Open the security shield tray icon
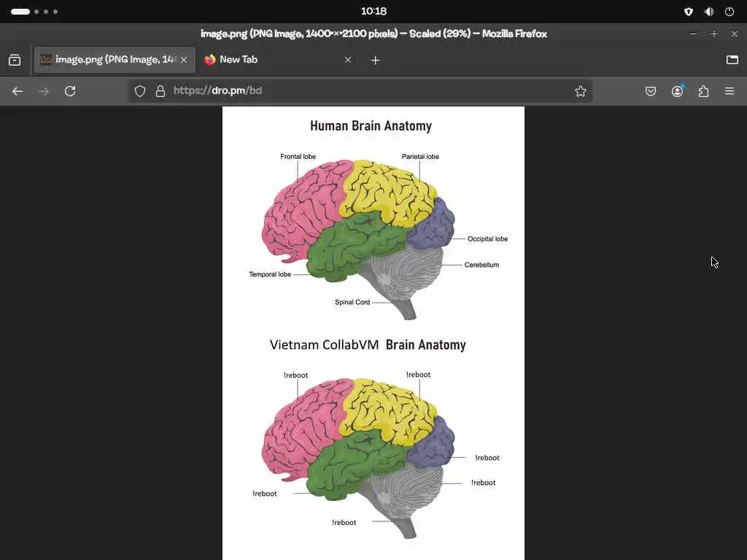The image size is (747, 560). pos(689,12)
